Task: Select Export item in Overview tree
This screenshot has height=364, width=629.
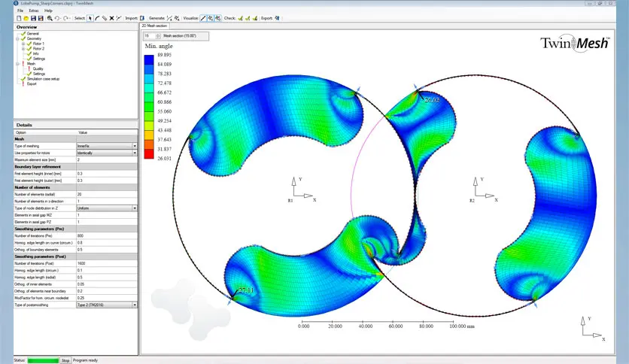Action: pos(32,83)
